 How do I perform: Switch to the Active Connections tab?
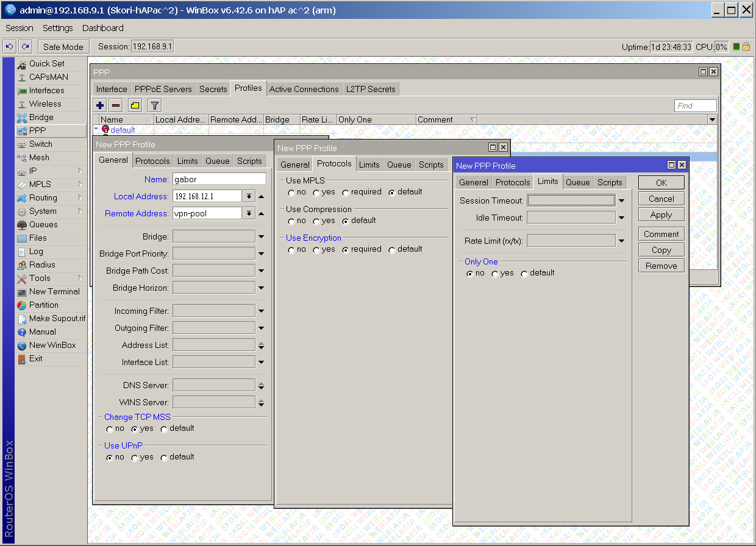pos(304,89)
